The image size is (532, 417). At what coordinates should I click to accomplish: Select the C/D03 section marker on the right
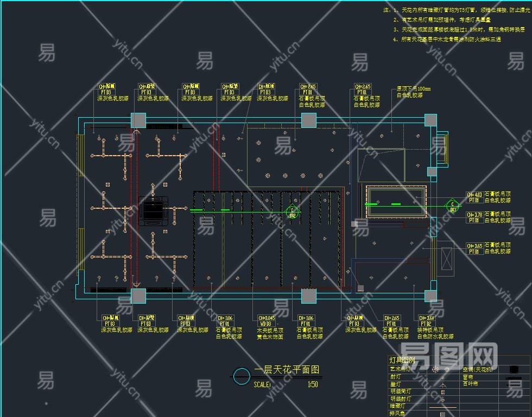(453, 206)
